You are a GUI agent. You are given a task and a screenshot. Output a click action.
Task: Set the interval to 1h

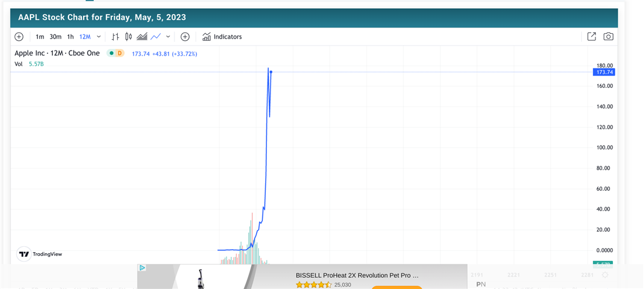point(70,37)
